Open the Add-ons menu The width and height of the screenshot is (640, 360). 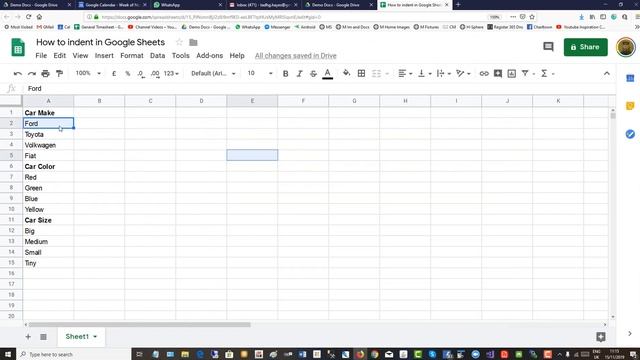tap(209, 56)
